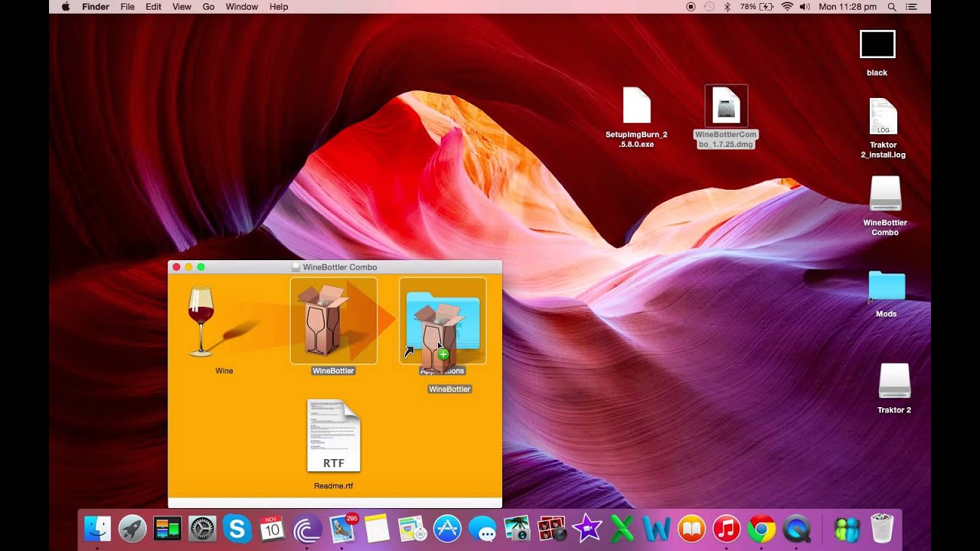Open the Apple menu
Screen dimensions: 980x551
(x=65, y=7)
